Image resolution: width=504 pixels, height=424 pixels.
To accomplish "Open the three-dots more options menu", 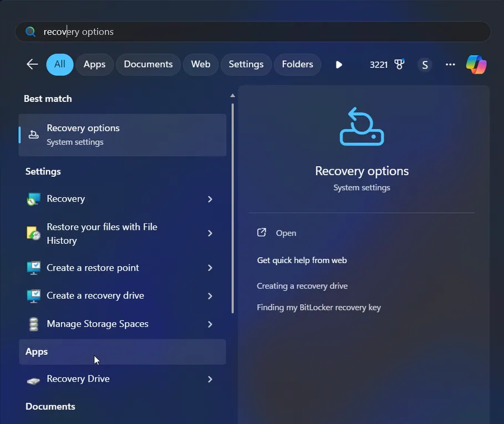I will coord(450,65).
